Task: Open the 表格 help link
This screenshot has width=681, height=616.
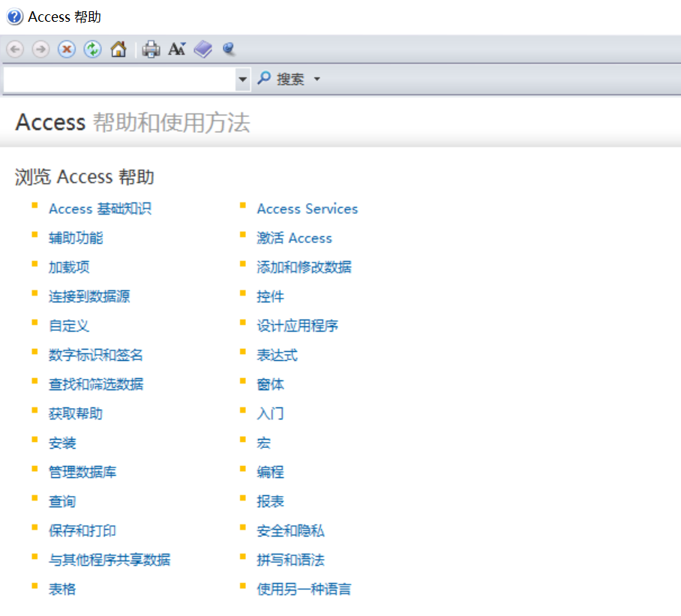Action: (62, 590)
